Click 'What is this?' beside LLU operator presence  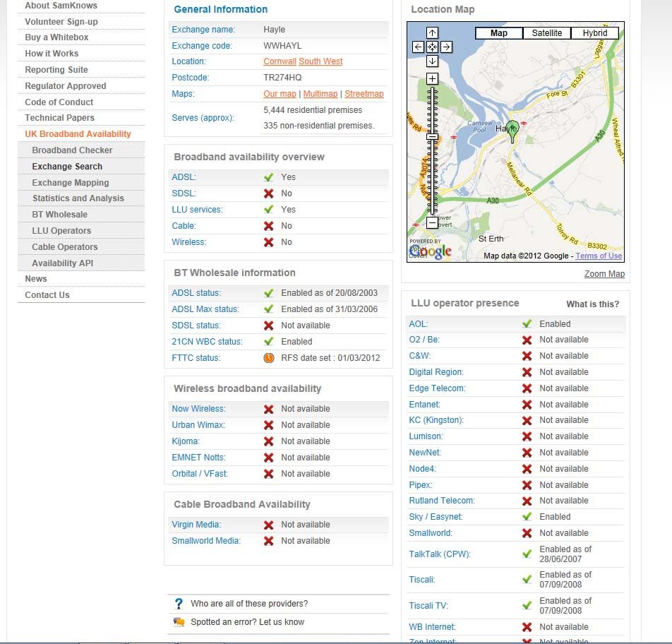(592, 304)
